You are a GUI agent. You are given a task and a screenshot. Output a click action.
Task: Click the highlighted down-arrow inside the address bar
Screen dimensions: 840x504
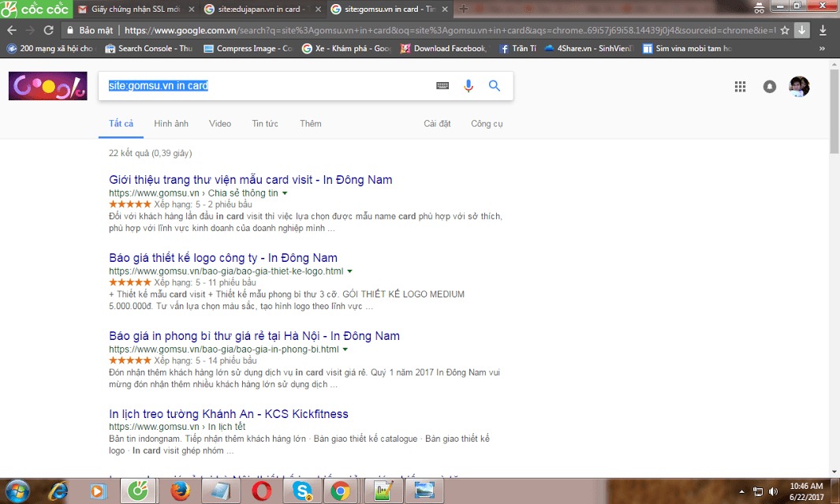(802, 31)
